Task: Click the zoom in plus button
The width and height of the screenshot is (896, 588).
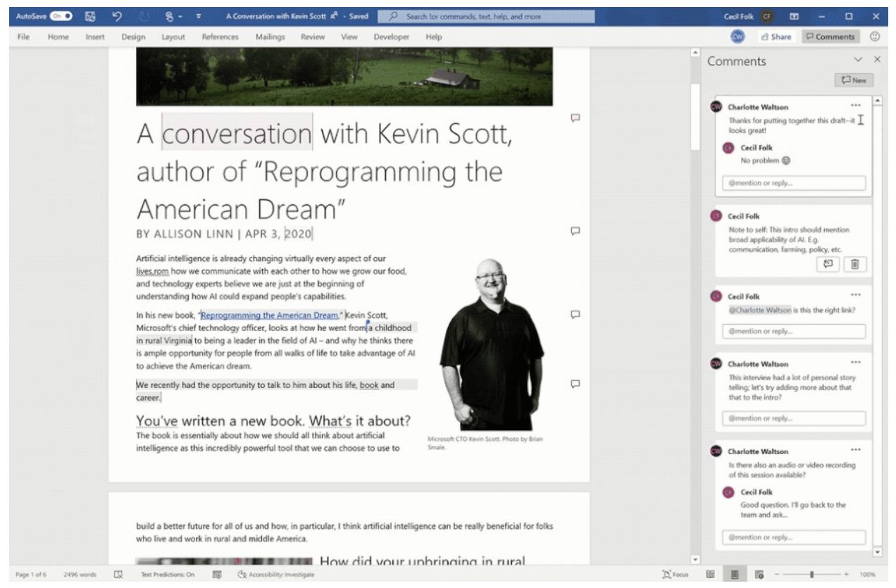Action: pos(846,575)
